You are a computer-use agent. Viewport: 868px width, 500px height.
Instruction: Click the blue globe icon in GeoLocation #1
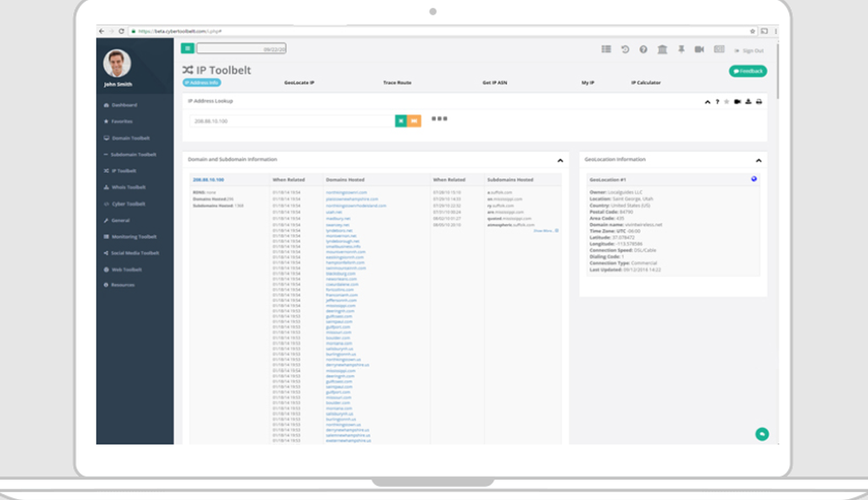coord(754,179)
